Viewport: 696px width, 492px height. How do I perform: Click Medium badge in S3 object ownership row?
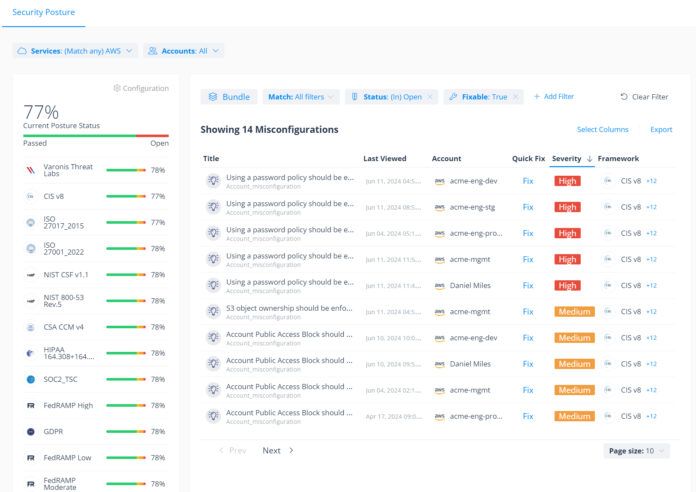(x=574, y=312)
